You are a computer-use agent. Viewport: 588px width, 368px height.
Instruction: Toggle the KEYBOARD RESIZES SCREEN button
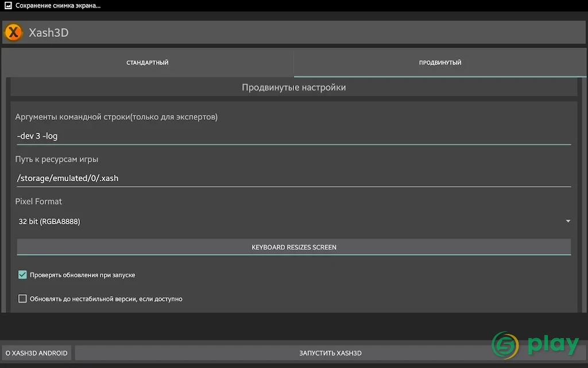[293, 247]
